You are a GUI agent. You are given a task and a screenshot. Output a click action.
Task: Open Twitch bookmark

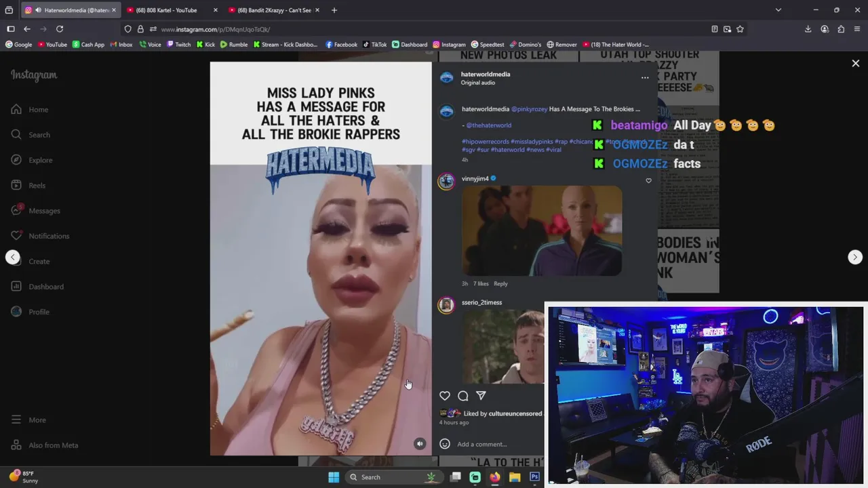(178, 45)
